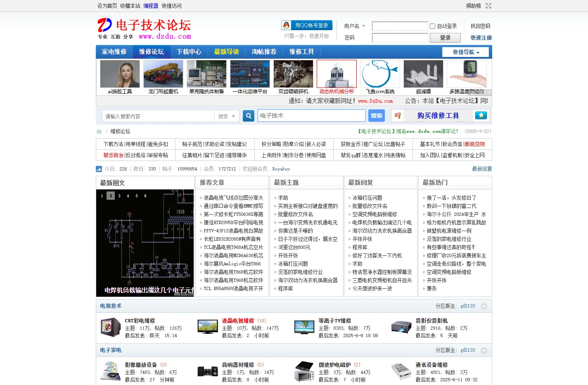Click the home icon in breadcrumb
588x385 pixels.
99,132
